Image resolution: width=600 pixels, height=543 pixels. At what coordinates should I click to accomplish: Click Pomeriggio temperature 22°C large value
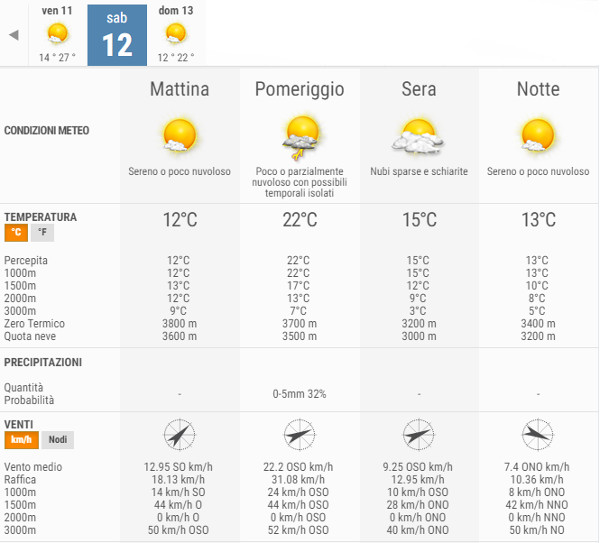300,220
